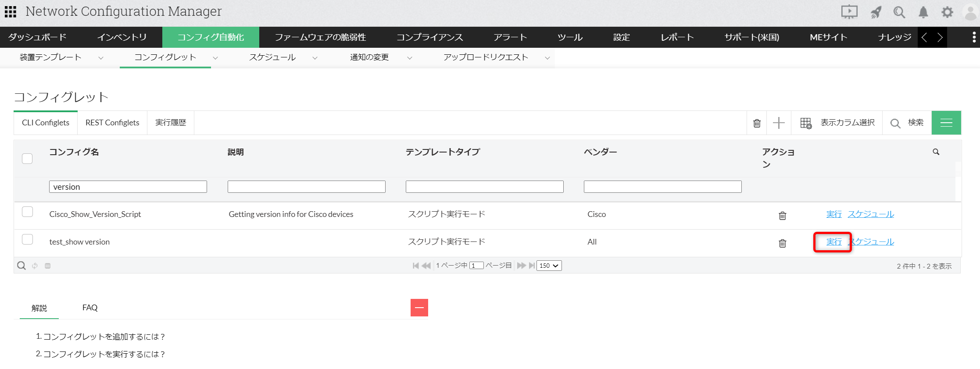Open the ファームウェアの脆弱性 menu
The width and height of the screenshot is (980, 369).
[321, 37]
